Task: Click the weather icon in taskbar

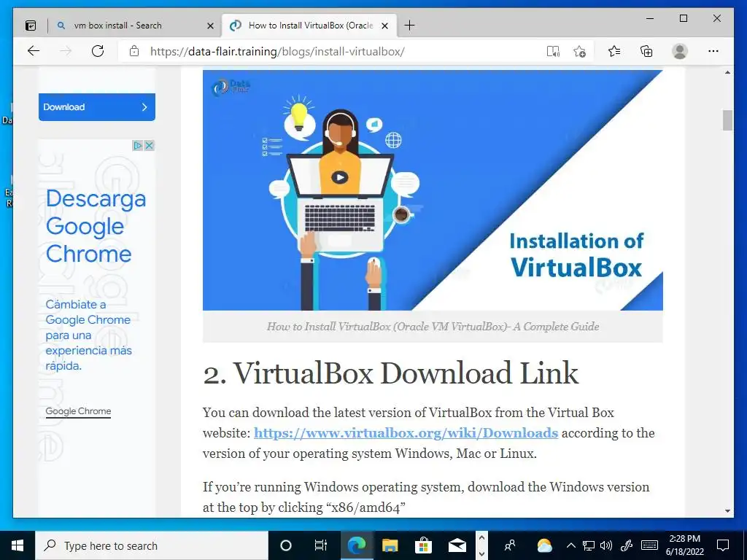Action: (x=544, y=545)
